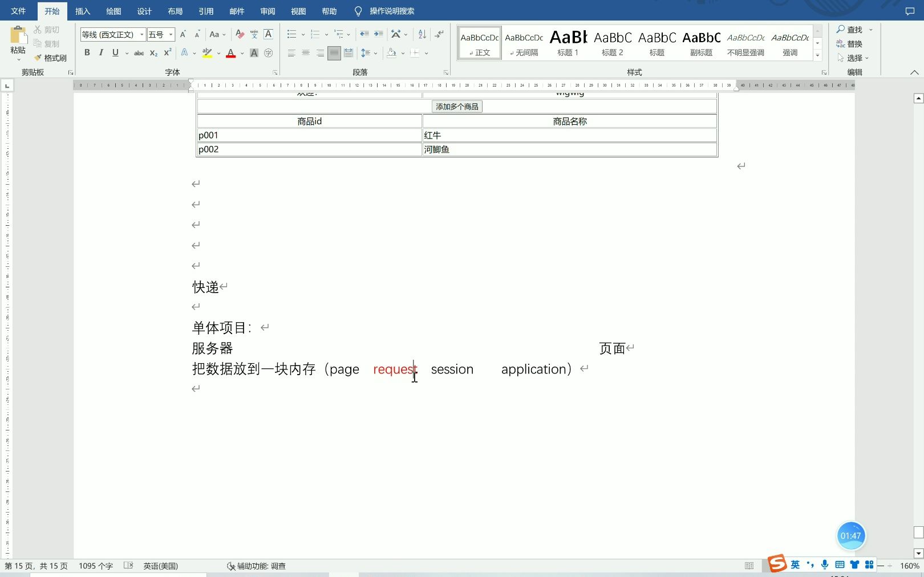Click the Paste (粘贴) clipboard icon
Viewport: 924px width, 577px height.
point(18,35)
